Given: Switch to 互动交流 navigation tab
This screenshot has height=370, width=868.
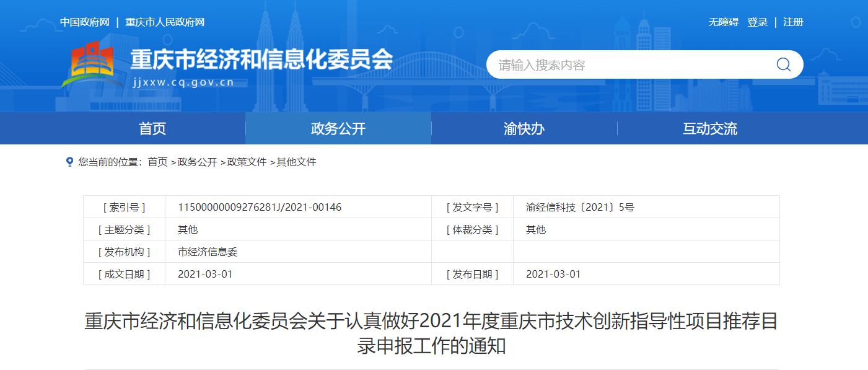Looking at the screenshot, I should 710,128.
